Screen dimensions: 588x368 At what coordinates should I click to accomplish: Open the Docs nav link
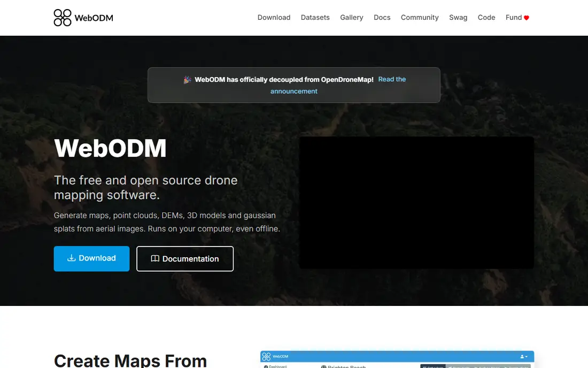(382, 18)
